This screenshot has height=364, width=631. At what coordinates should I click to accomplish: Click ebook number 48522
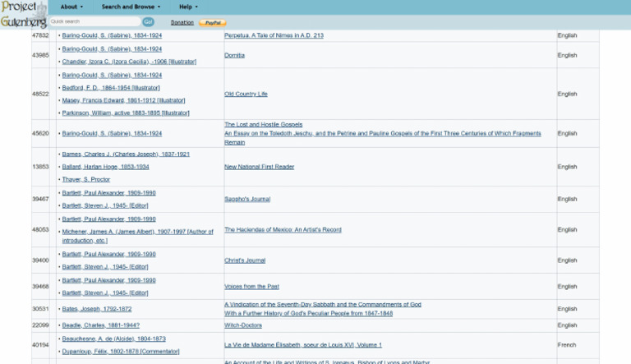coord(40,94)
